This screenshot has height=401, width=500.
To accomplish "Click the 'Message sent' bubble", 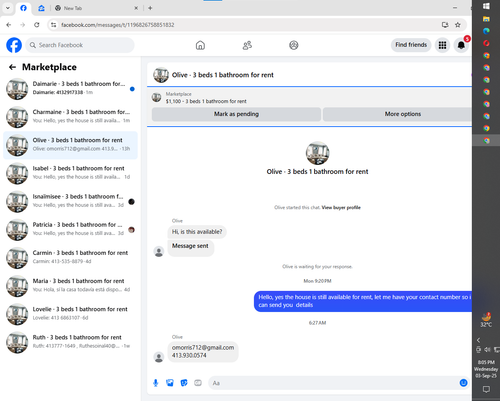I will tap(190, 248).
